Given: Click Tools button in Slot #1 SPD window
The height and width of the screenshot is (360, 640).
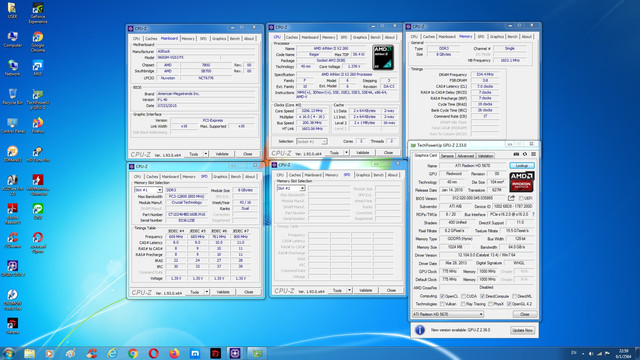Looking at the screenshot, I should pyautogui.click(x=195, y=292).
